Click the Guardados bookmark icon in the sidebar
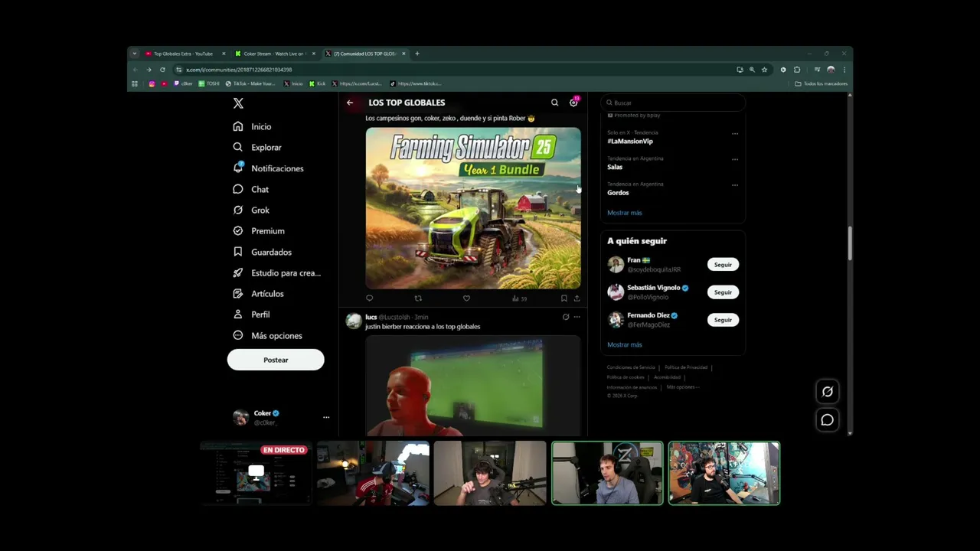 tap(238, 252)
